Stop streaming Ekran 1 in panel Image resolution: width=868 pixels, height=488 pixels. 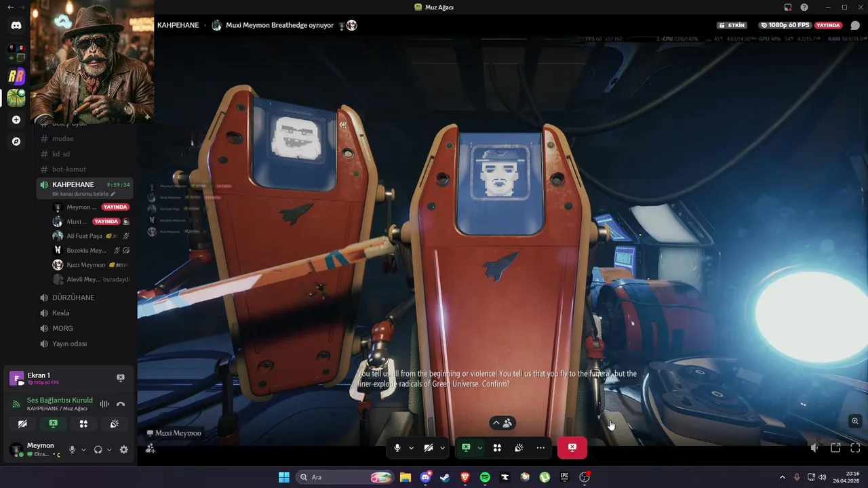click(121, 378)
